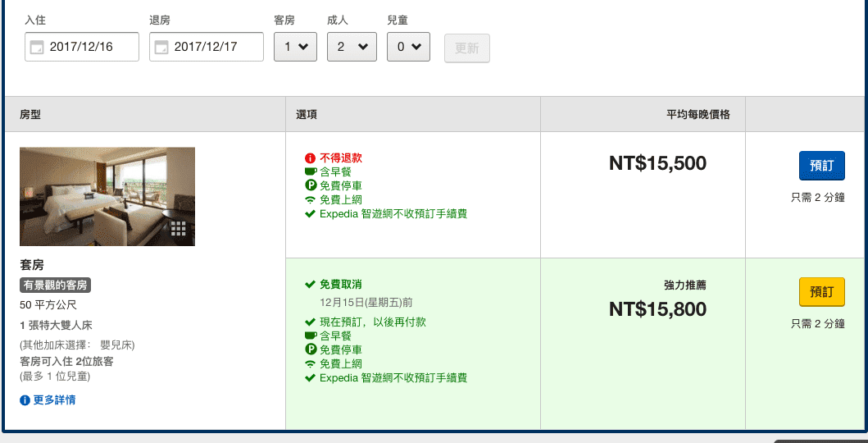Click the red 不得退款 warning icon
This screenshot has height=443, width=868.
tap(310, 158)
